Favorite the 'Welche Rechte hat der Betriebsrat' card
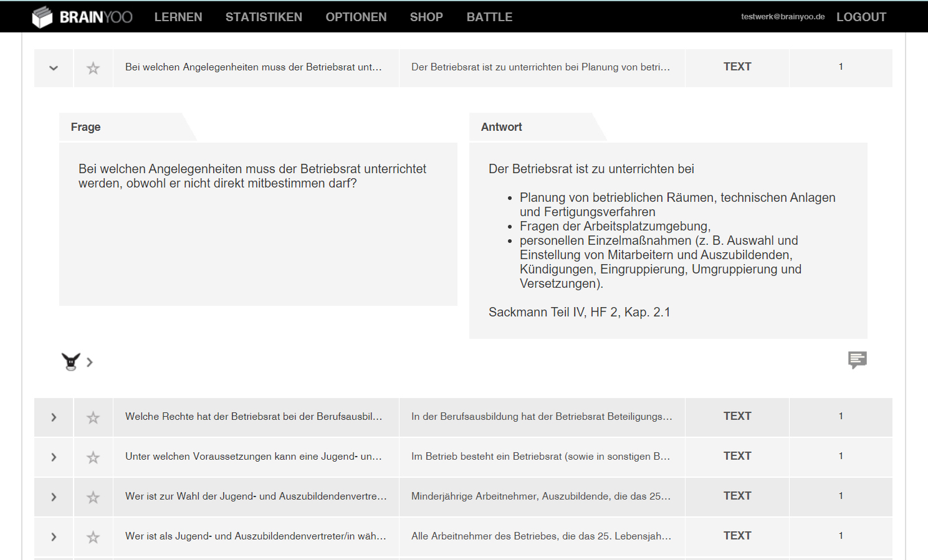 tap(93, 417)
